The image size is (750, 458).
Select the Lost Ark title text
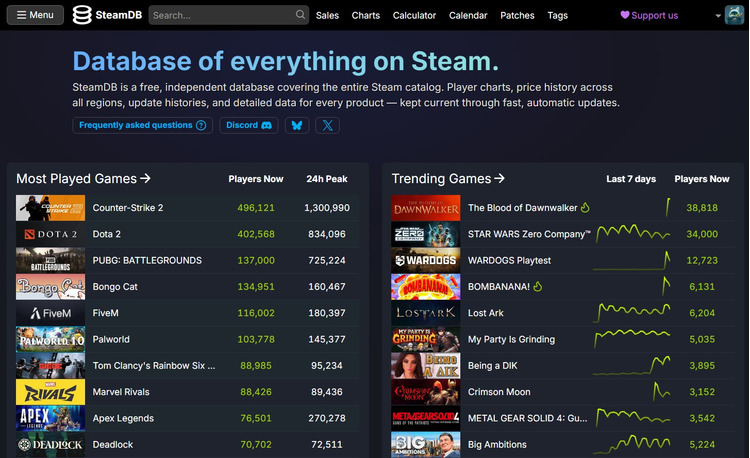point(485,313)
